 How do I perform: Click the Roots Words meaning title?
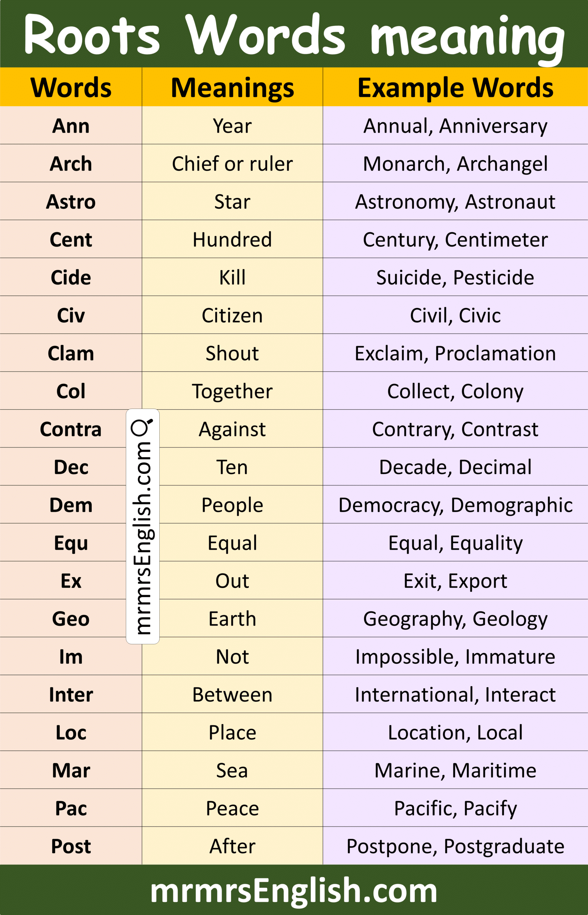[x=294, y=35]
